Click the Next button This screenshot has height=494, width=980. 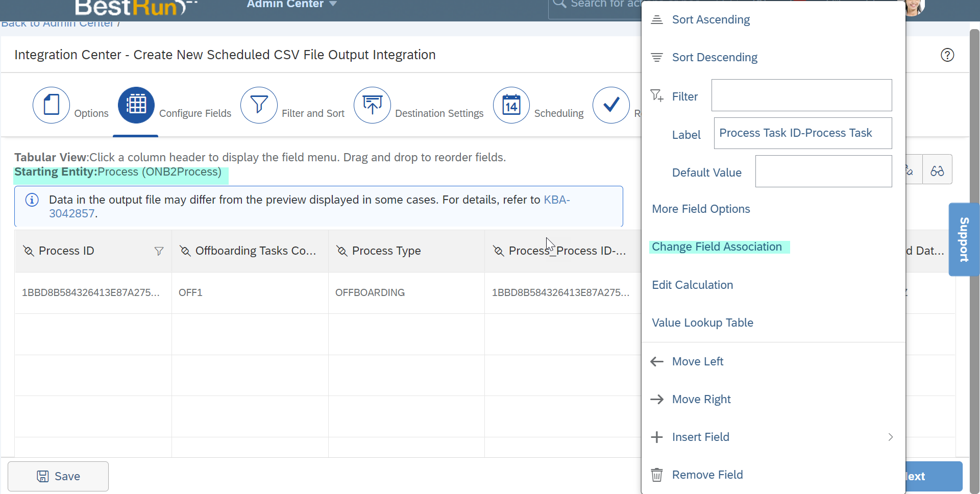click(x=934, y=477)
